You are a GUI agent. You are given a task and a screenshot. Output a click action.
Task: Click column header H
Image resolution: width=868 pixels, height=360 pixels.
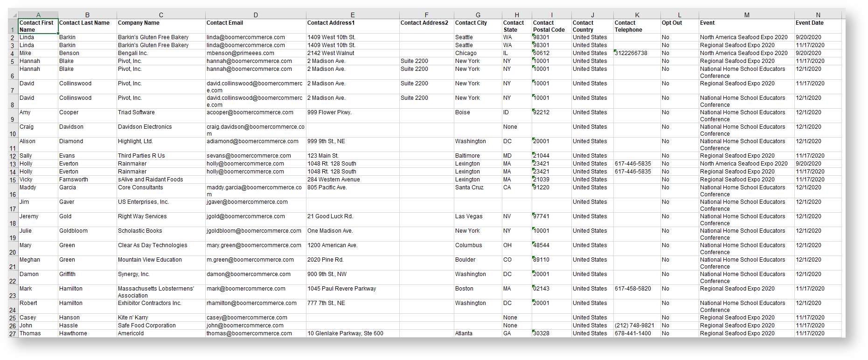pos(516,15)
